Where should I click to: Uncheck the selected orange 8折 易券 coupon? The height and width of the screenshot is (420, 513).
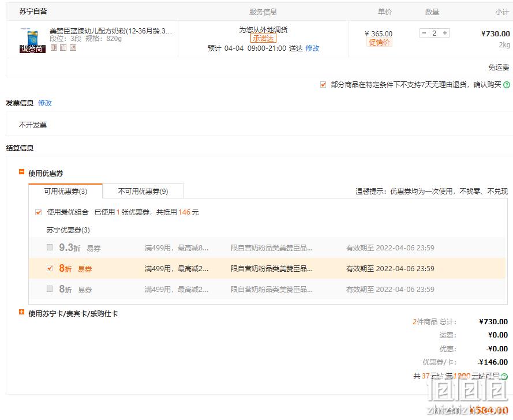pos(50,268)
